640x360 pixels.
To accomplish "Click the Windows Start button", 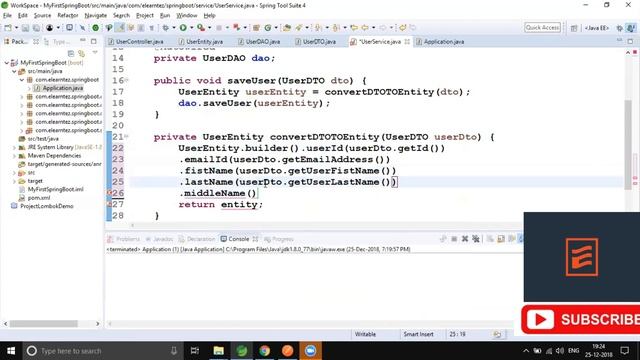I will point(11,351).
